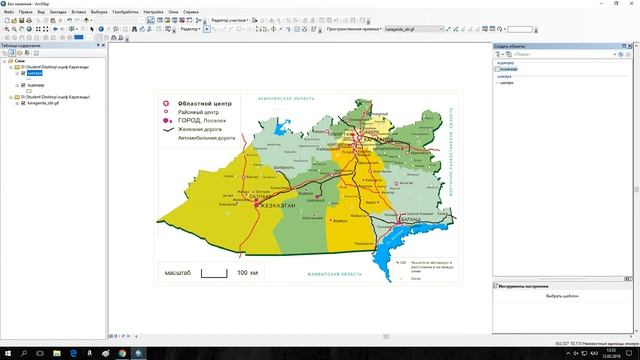640x360 pixels.
Task: Select the Edit tool in Editor toolbar
Action: (207, 29)
